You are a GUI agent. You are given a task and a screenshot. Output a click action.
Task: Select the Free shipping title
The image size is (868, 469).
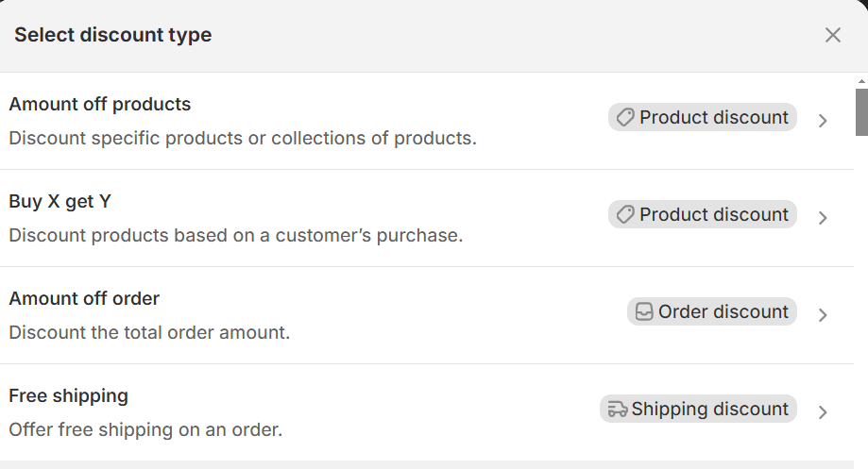point(68,395)
